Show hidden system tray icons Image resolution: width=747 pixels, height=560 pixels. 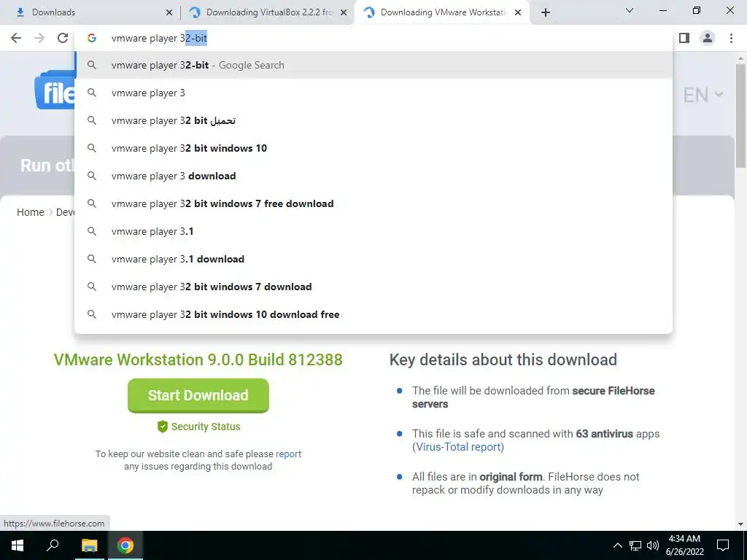(x=617, y=545)
